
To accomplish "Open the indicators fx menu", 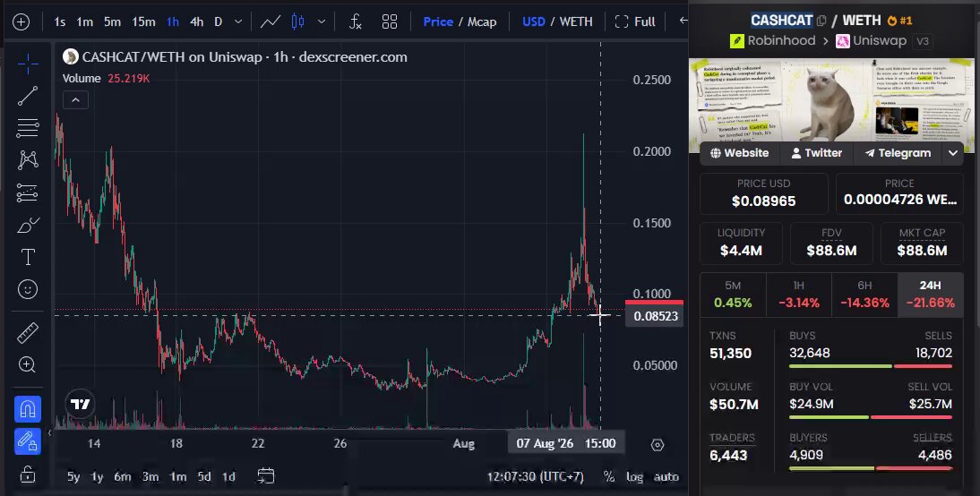I will (355, 21).
